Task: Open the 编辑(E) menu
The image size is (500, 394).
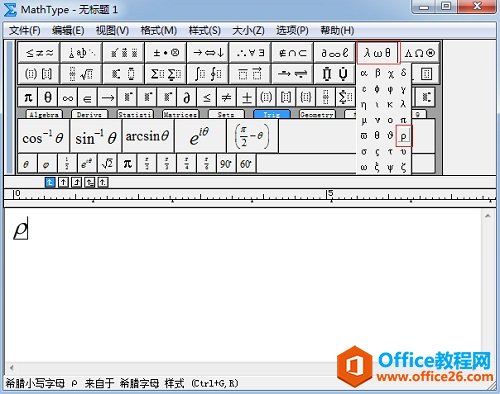Action: pyautogui.click(x=68, y=31)
